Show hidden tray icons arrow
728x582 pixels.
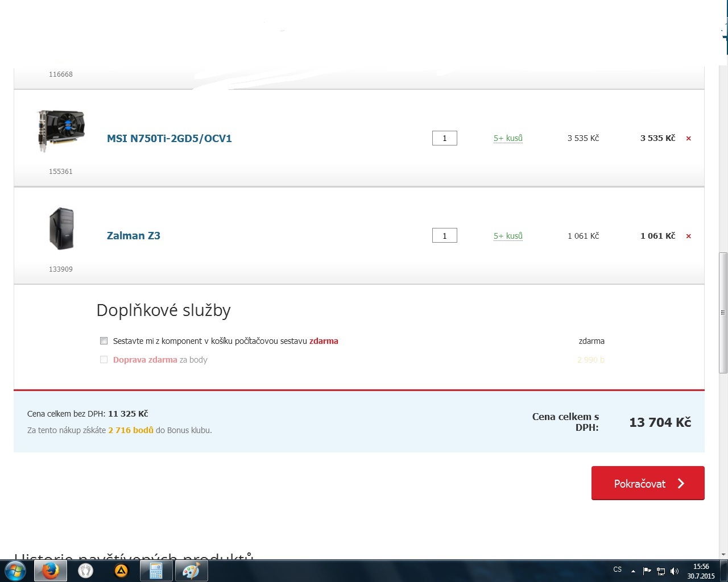633,571
